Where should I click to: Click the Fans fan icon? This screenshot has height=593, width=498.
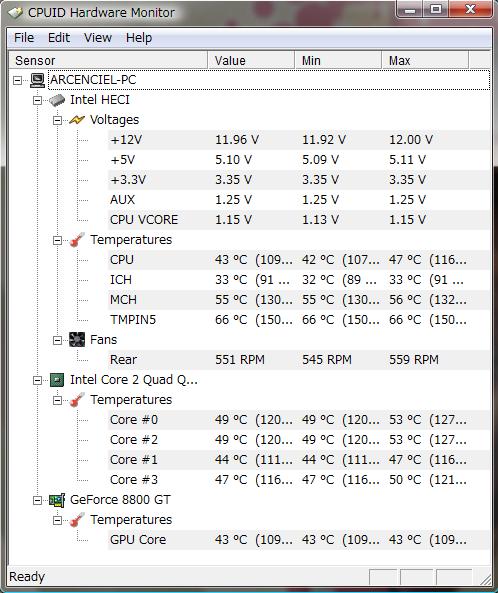pos(77,340)
